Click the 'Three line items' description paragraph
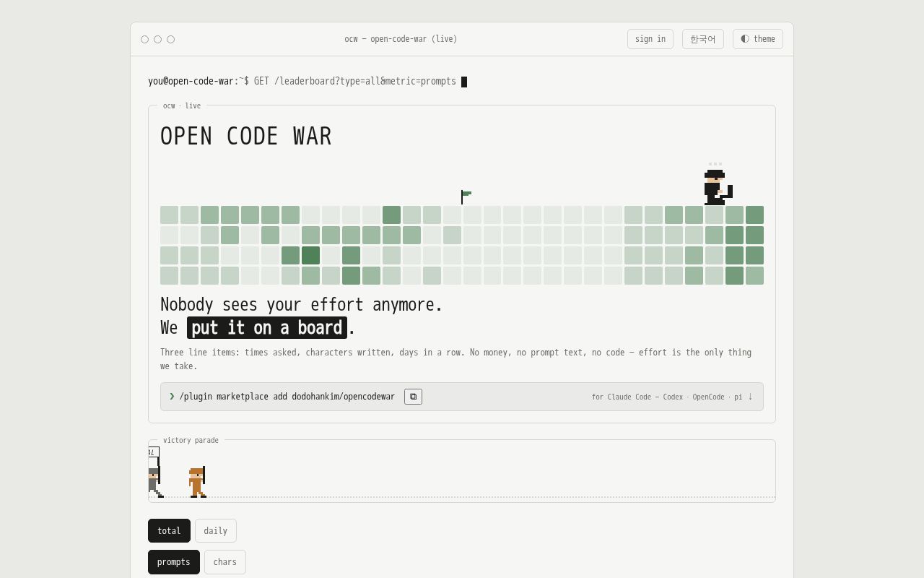 [456, 359]
